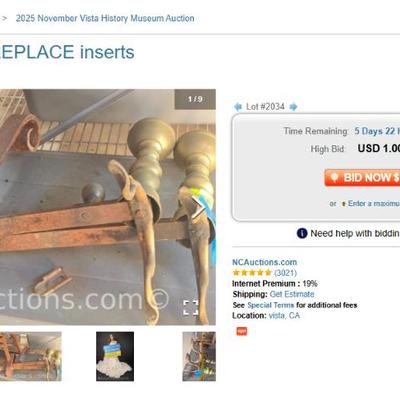This screenshot has width=400, height=400.
Task: Click Need help with bidding text
Action: [355, 233]
